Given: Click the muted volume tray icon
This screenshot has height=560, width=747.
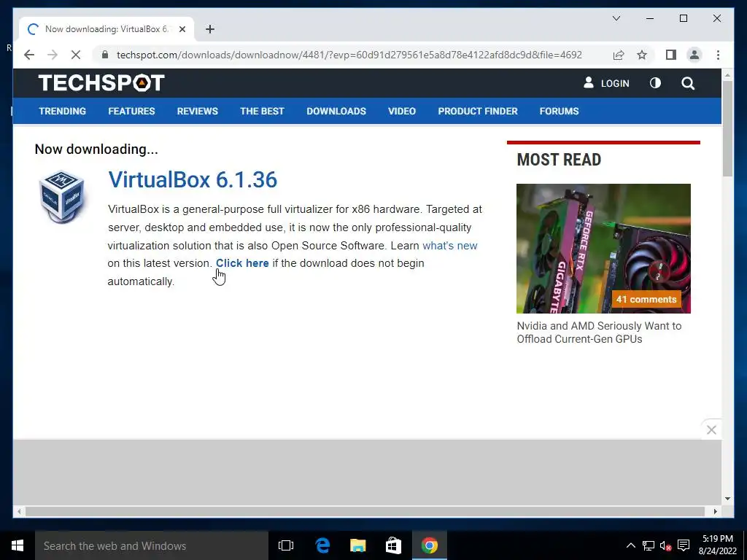Looking at the screenshot, I should pos(665,545).
